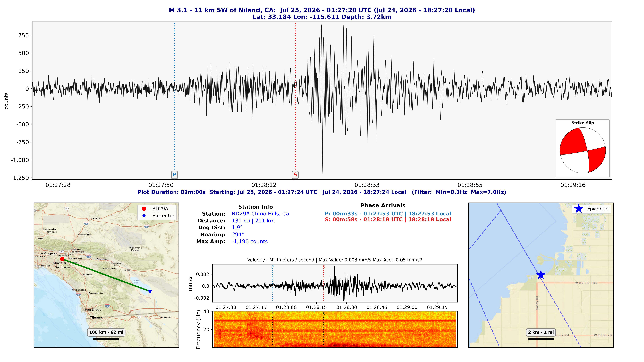Click the Strike-Slip focal mechanism beachball

(x=583, y=150)
